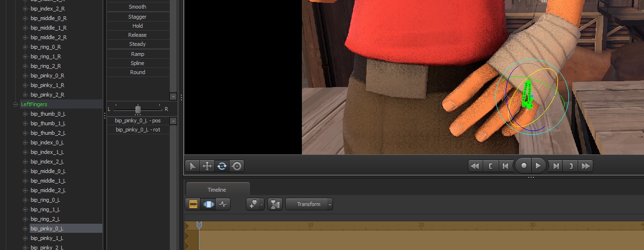Select the bip_pinky_0_L - rot control

pyautogui.click(x=138, y=130)
